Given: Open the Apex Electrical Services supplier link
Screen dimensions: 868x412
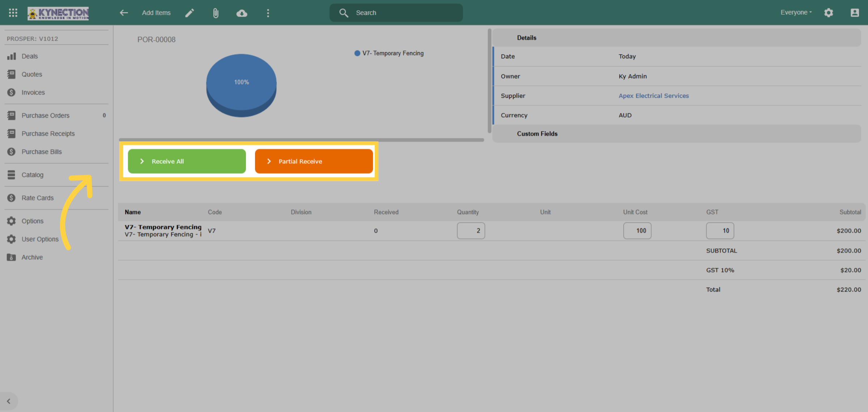Looking at the screenshot, I should (654, 96).
